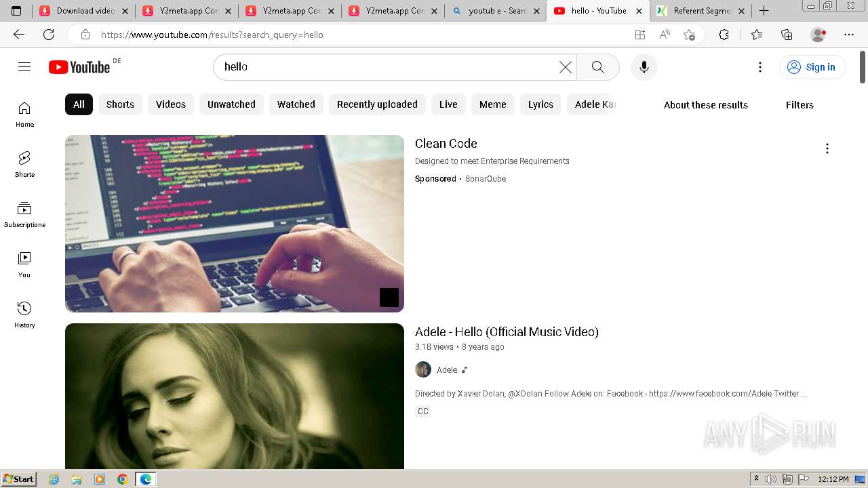Switch to Download video tab

(x=85, y=11)
